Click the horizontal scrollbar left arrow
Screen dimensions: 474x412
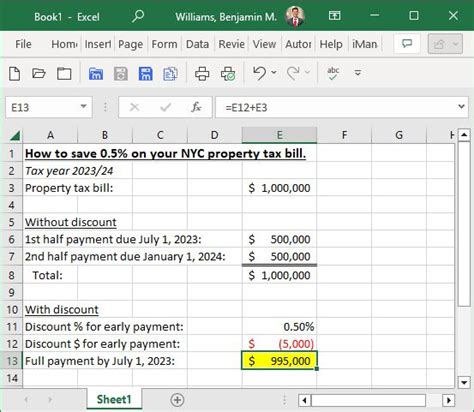click(x=304, y=400)
